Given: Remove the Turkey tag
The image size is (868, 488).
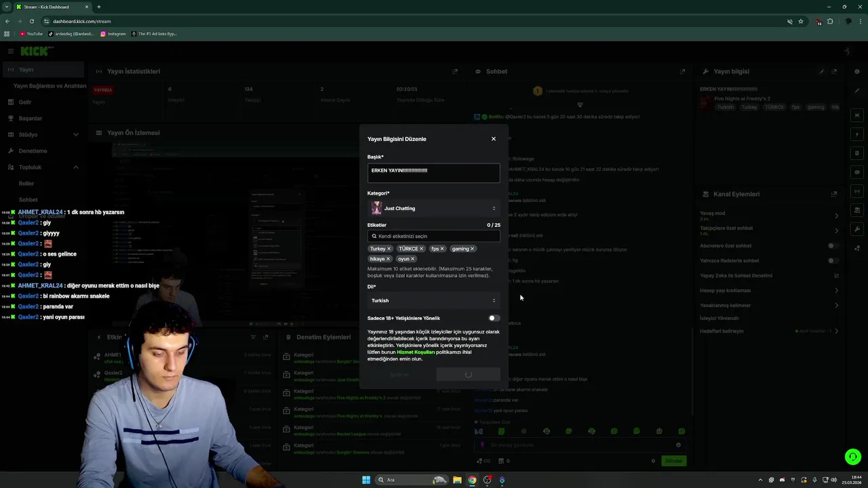Looking at the screenshot, I should 389,249.
